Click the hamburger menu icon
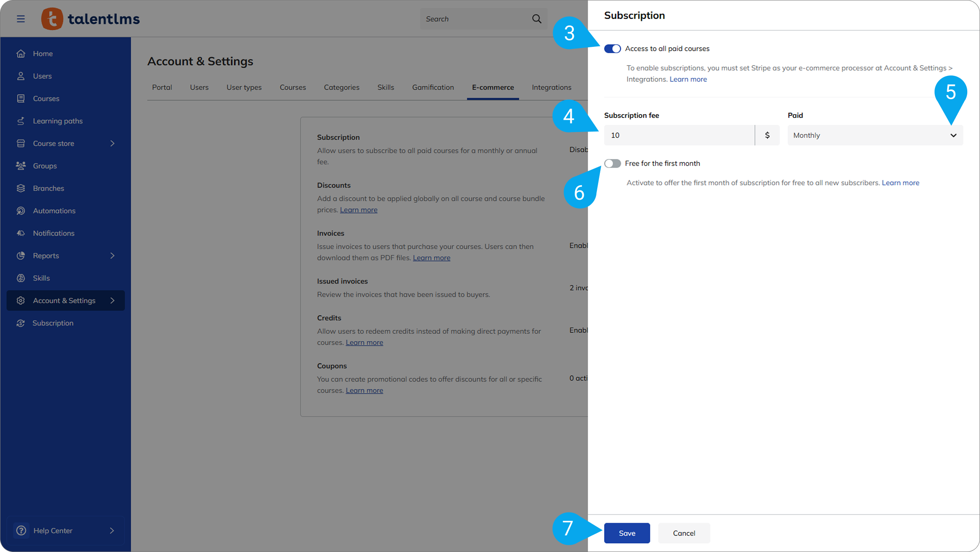 click(20, 19)
